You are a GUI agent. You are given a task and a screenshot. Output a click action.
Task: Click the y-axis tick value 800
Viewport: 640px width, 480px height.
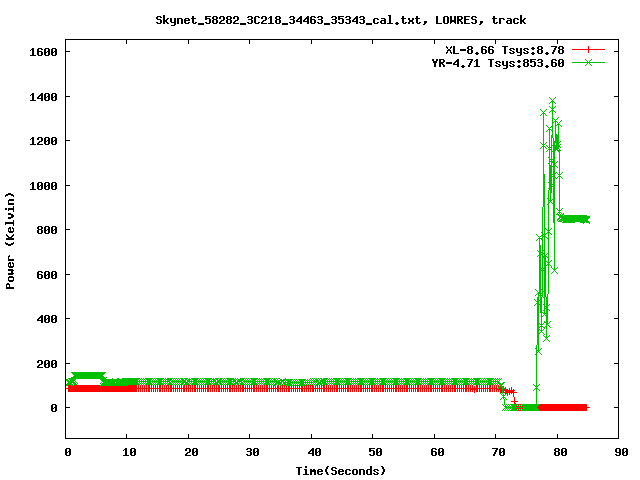[x=47, y=230]
